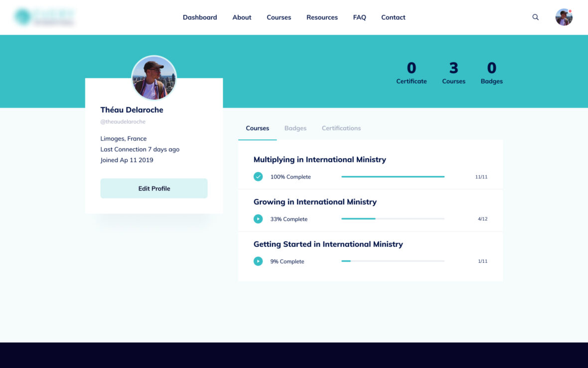The image size is (588, 368).
Task: Switch to the Certifications tab
Action: pyautogui.click(x=341, y=128)
